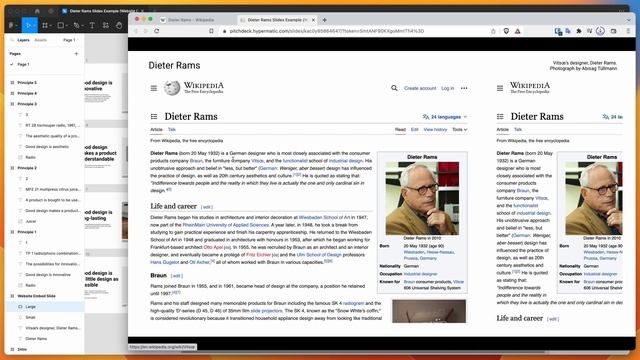
Task: Switch to the Layers tab in Figma
Action: click(23, 40)
